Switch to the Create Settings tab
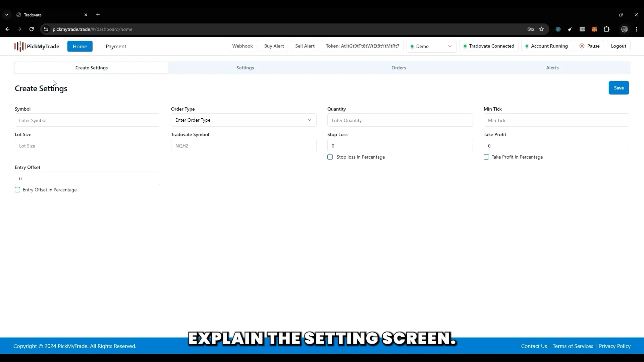Screen dimensions: 644x362 (92, 68)
